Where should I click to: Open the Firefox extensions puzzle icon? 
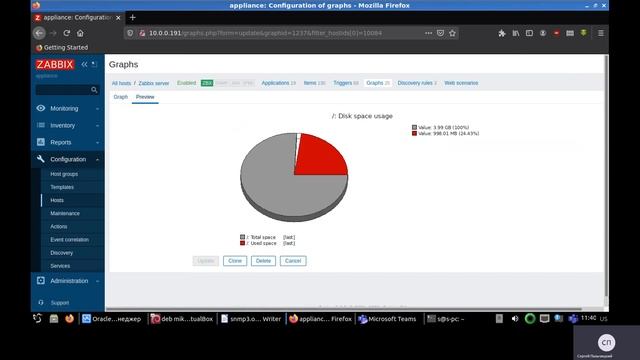pos(502,33)
